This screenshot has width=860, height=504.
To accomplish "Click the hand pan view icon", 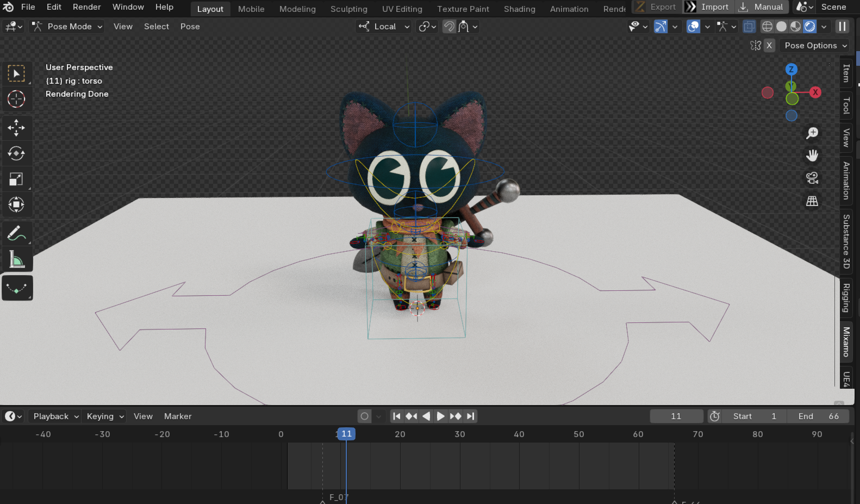I will coord(812,155).
